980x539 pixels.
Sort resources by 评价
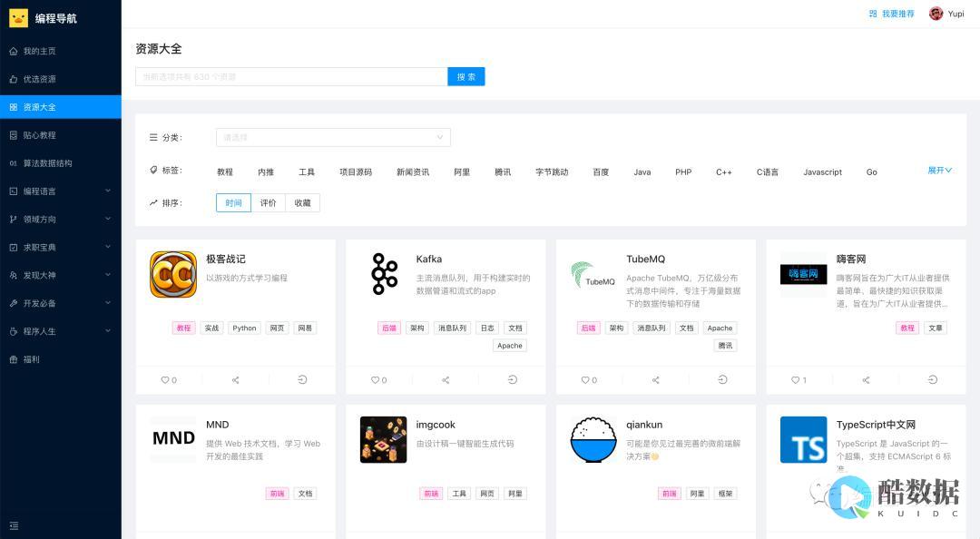pyautogui.click(x=268, y=203)
